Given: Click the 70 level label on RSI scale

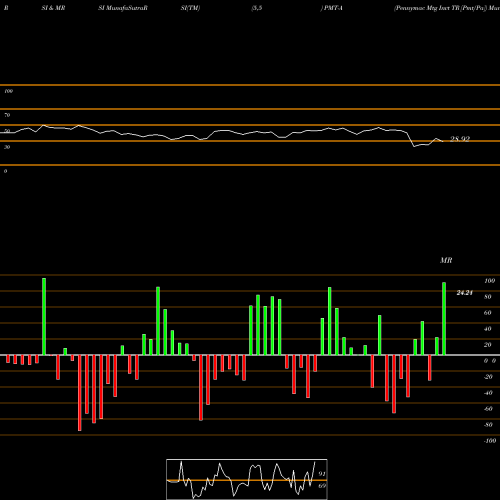Looking at the screenshot, I should (7, 115).
